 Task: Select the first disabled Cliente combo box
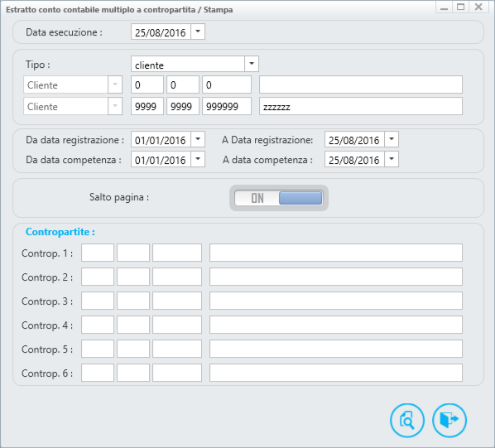[x=73, y=84]
